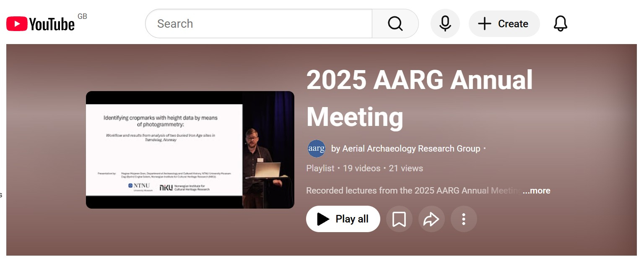Image resolution: width=644 pixels, height=259 pixels.
Task: Open the notifications bell
Action: click(560, 24)
